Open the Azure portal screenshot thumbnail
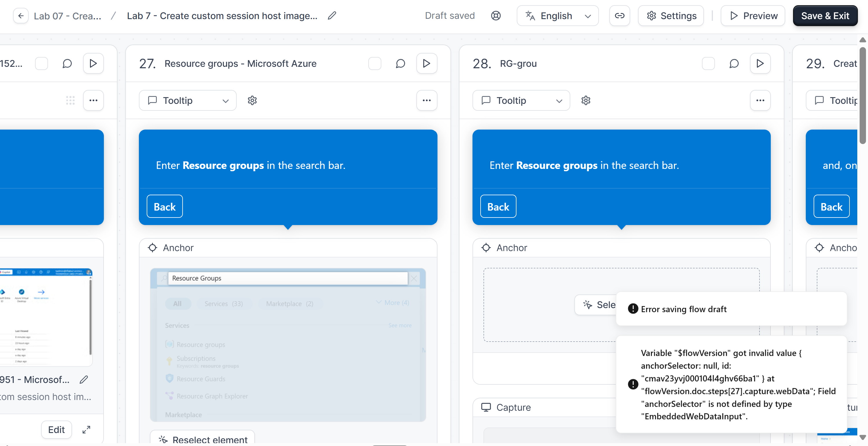This screenshot has height=446, width=868. pos(46,317)
